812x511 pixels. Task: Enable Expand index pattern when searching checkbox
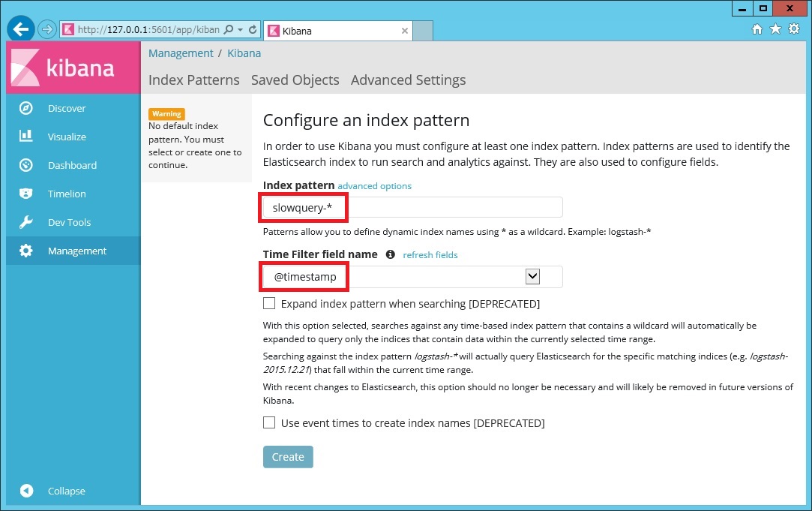click(x=269, y=304)
